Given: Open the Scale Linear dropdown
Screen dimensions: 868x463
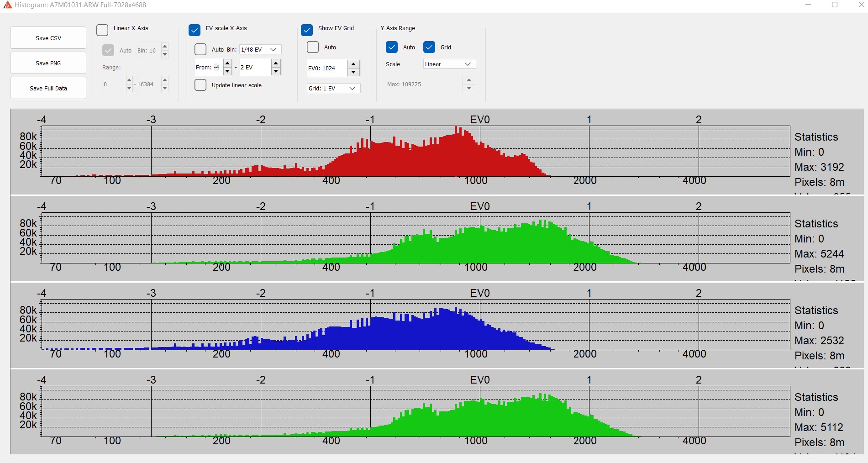Looking at the screenshot, I should [x=449, y=64].
